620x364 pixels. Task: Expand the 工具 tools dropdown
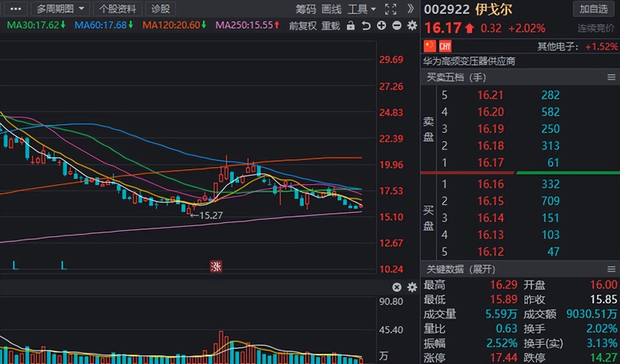[361, 9]
